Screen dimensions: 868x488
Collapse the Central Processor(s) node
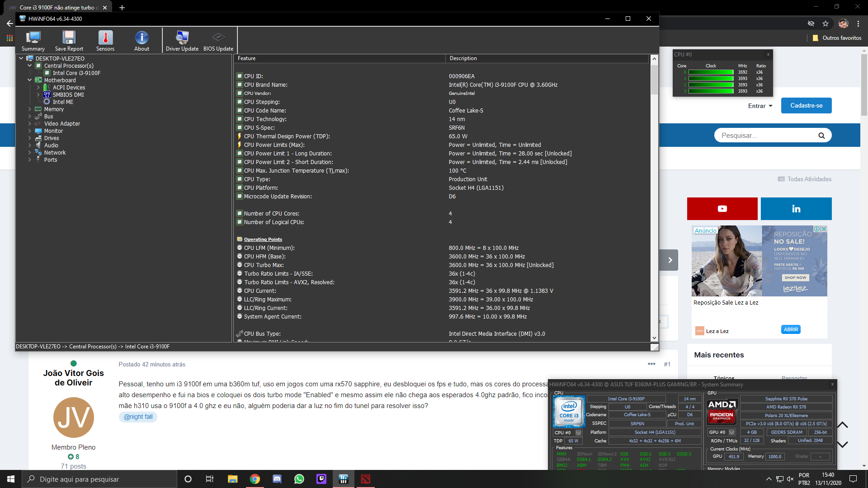point(30,66)
